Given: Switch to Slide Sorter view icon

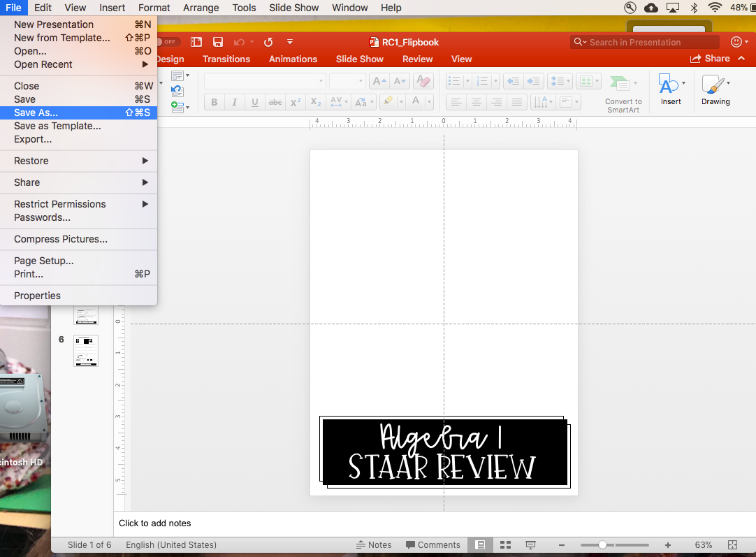Looking at the screenshot, I should point(505,544).
